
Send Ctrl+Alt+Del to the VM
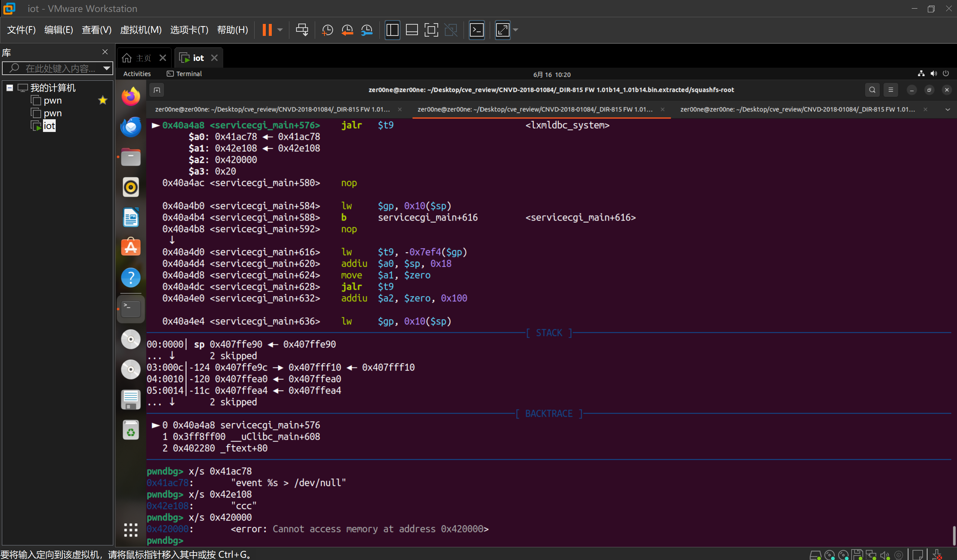pos(302,30)
